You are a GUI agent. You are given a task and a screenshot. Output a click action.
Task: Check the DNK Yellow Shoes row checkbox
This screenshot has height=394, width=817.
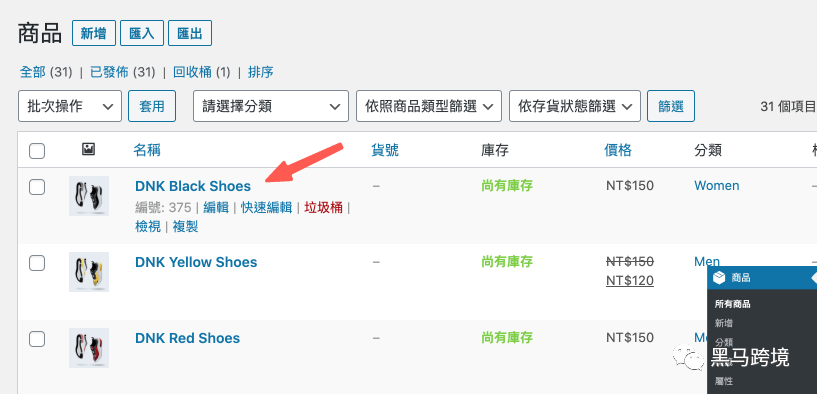click(37, 263)
